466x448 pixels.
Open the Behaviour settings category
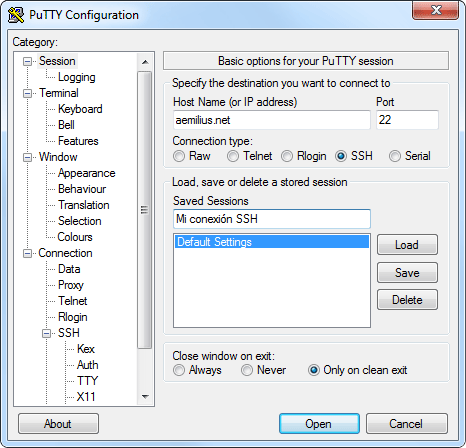click(x=82, y=189)
